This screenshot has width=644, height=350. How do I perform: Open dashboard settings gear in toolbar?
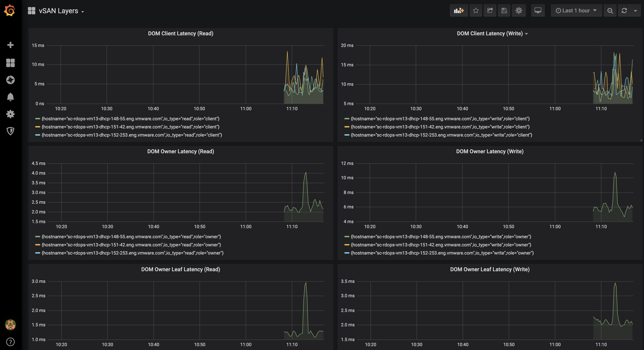[x=519, y=10]
